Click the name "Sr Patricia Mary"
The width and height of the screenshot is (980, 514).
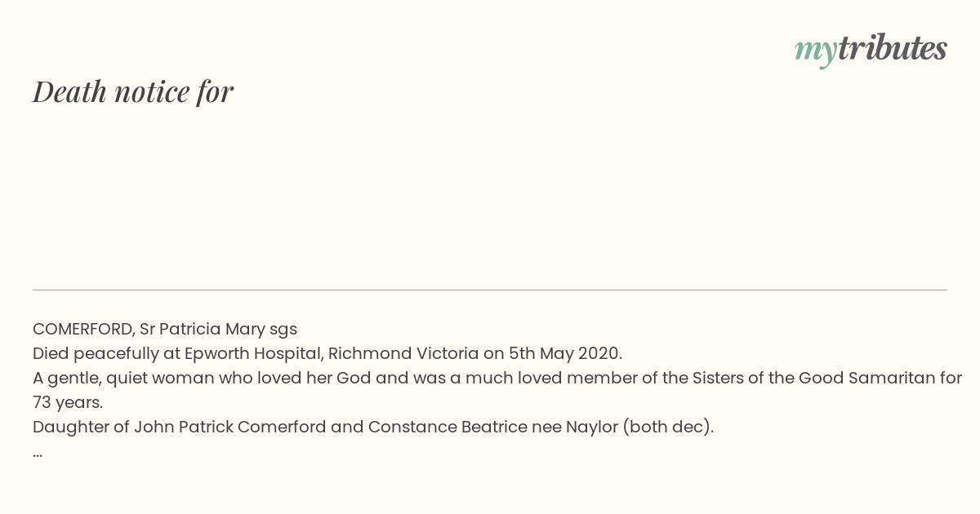tap(203, 330)
